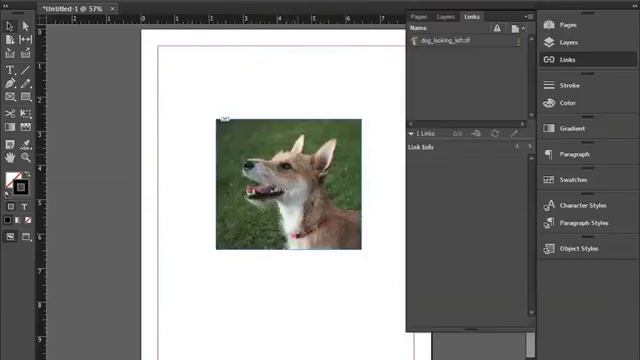
Task: Select the Direct Selection tool (white arrow)
Action: [x=25, y=27]
